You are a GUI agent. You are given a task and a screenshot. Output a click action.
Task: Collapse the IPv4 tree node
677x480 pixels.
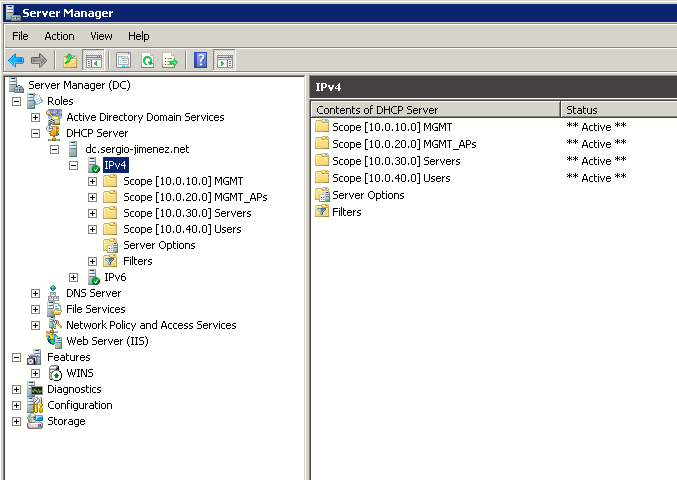point(73,165)
